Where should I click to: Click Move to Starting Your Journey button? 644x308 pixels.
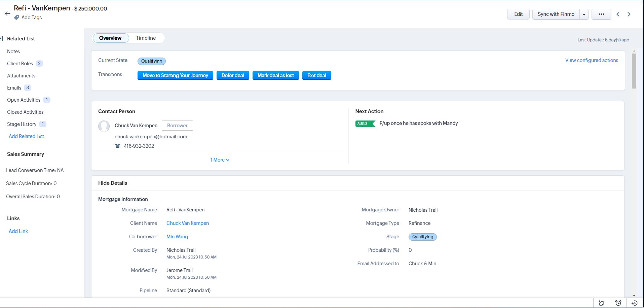click(x=175, y=75)
